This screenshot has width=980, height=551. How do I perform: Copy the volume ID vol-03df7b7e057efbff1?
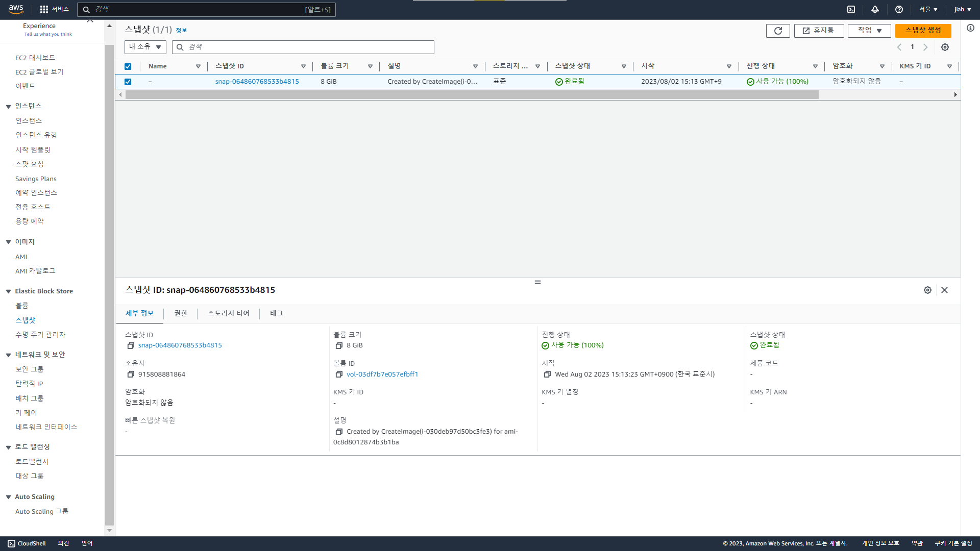point(339,374)
